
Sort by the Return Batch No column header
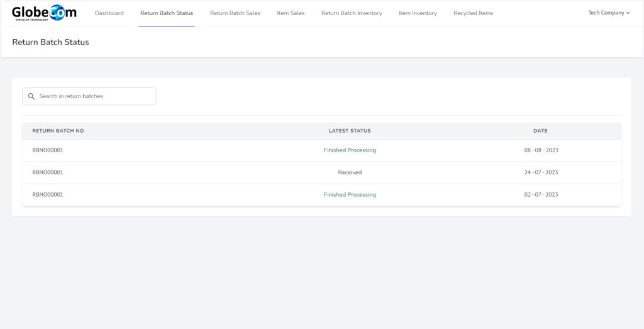tap(58, 131)
